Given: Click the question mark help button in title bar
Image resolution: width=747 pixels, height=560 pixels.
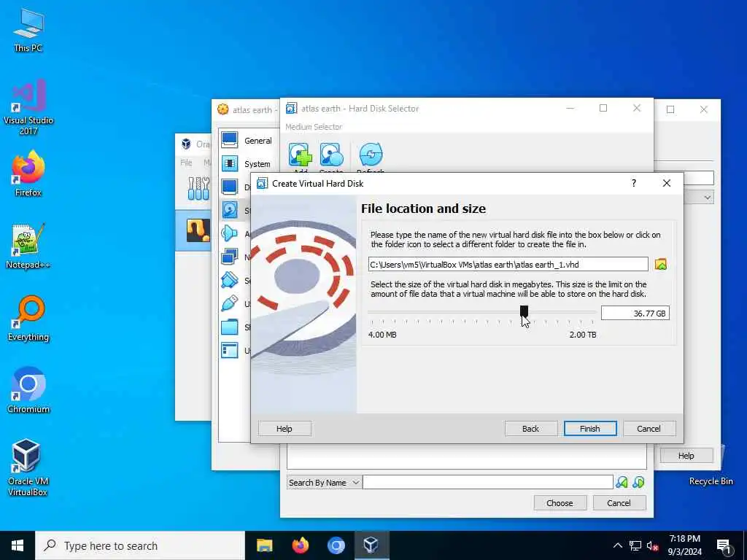Looking at the screenshot, I should [634, 183].
